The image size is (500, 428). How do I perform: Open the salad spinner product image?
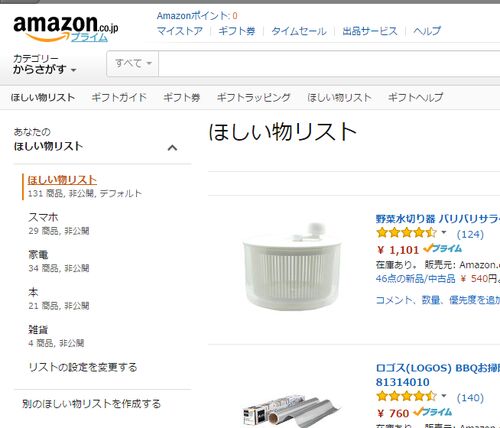click(292, 267)
